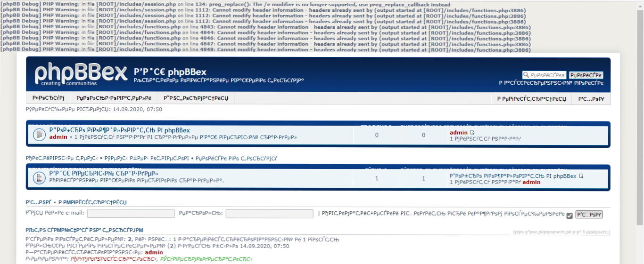
Task: Open the third navigation tab left of the empty bar area
Action: pyautogui.click(x=196, y=98)
